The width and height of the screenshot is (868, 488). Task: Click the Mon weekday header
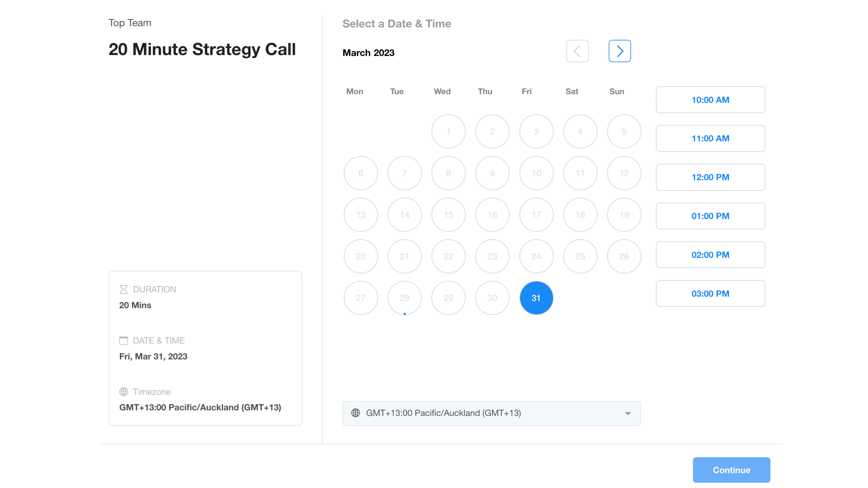click(x=354, y=91)
